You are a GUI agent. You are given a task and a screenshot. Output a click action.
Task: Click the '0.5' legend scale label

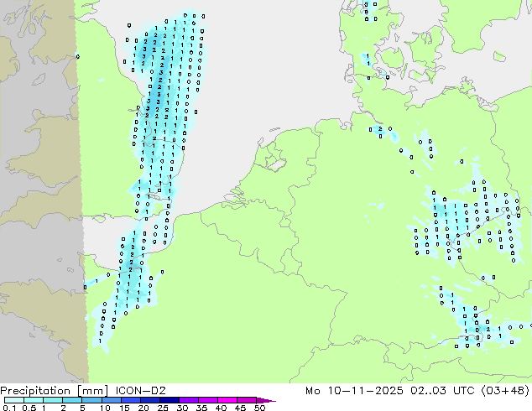(x=29, y=408)
